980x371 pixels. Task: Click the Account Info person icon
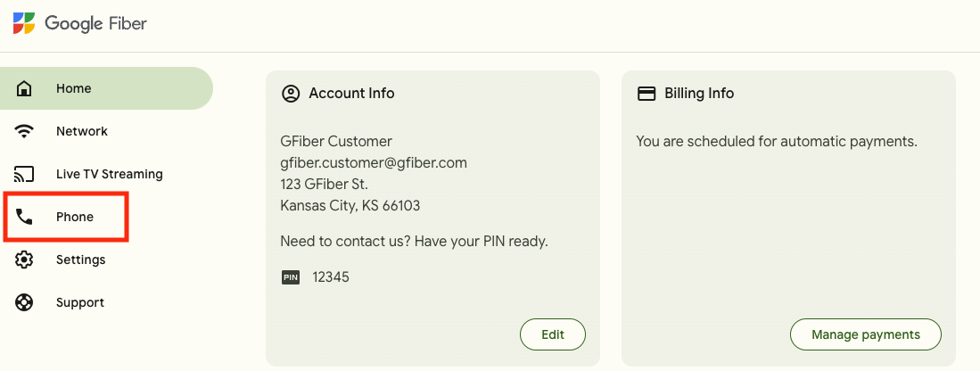(290, 94)
